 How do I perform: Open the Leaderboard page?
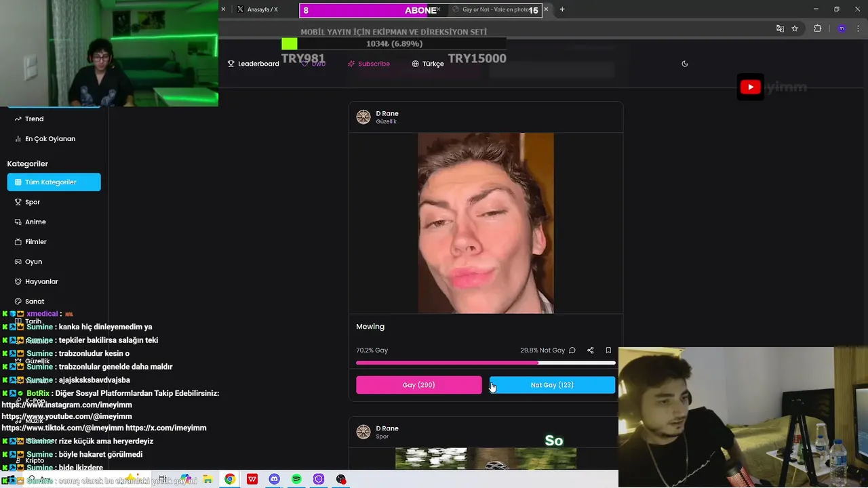click(253, 64)
